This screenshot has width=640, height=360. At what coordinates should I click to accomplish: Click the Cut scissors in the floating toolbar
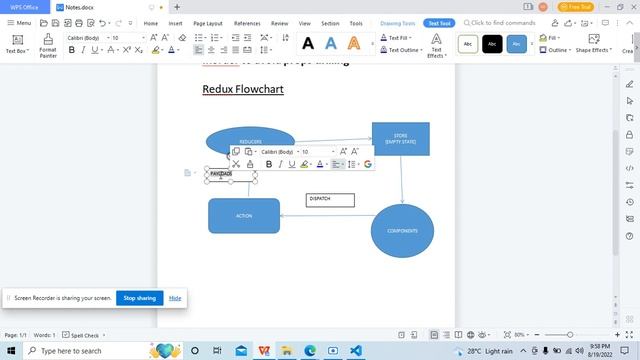coord(236,164)
